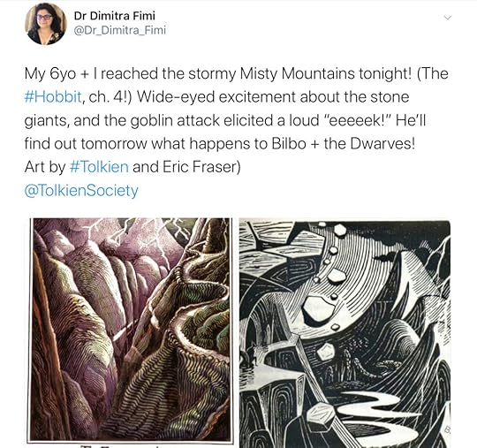Click the Dr Dimitra Fimi display name
The height and width of the screenshot is (448, 477).
click(x=114, y=16)
